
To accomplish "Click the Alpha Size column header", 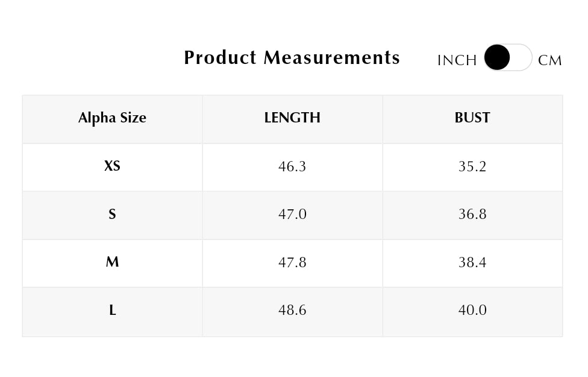I will click(x=112, y=118).
